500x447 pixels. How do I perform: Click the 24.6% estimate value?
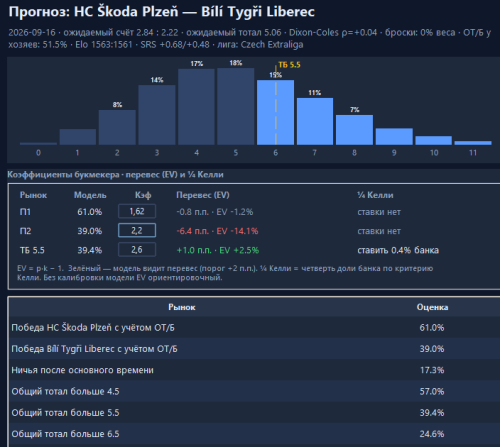click(432, 434)
